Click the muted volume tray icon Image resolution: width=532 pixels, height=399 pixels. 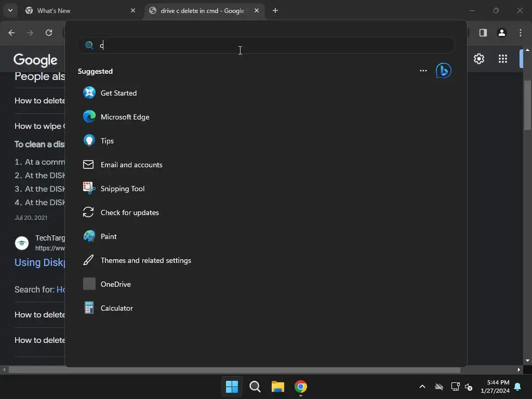tap(469, 387)
